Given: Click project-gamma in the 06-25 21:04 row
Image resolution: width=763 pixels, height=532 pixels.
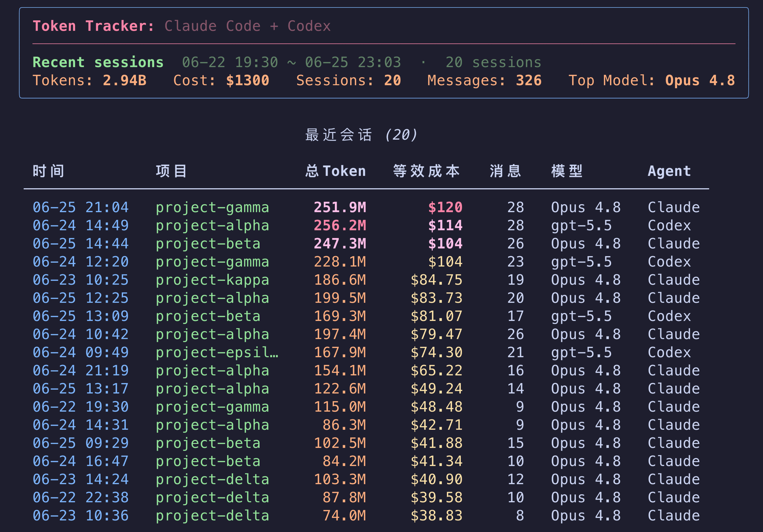Looking at the screenshot, I should tap(212, 207).
